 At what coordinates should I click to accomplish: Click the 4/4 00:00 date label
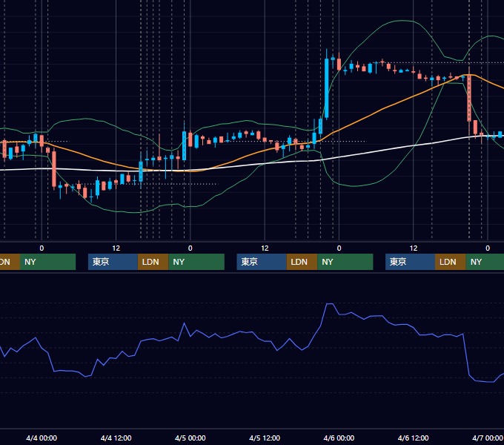point(42,438)
